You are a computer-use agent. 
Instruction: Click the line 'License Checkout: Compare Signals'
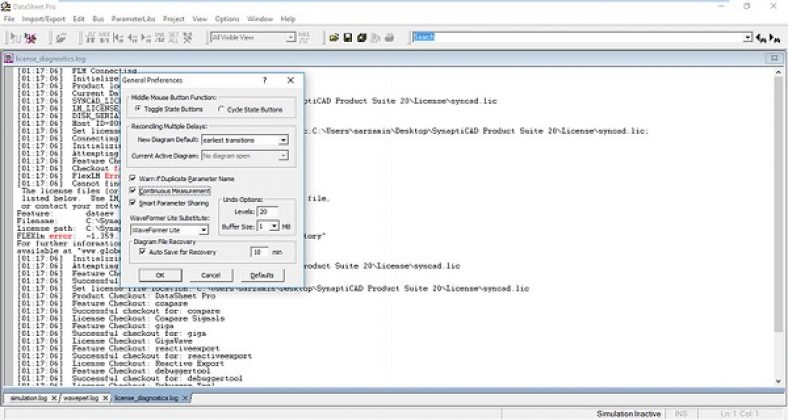coord(148,319)
